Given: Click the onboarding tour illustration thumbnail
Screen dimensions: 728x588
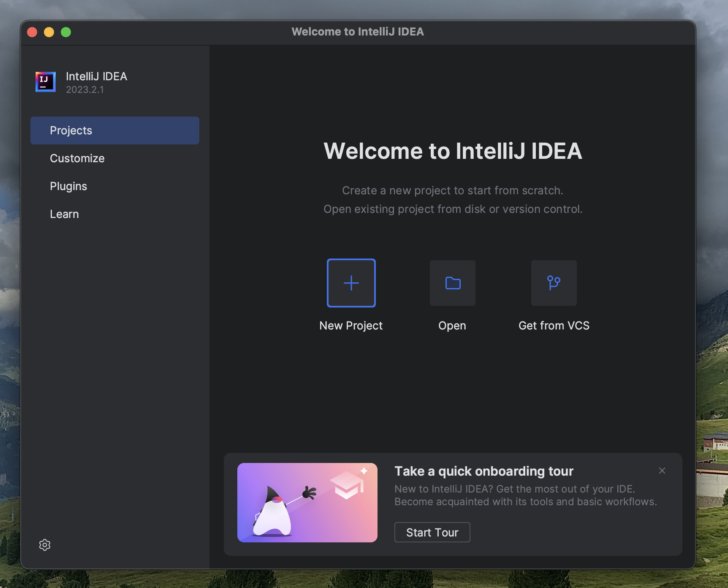Looking at the screenshot, I should tap(307, 503).
